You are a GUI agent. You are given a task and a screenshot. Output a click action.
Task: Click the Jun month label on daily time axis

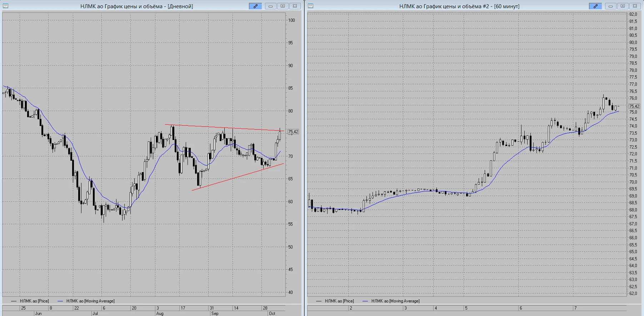pyautogui.click(x=38, y=314)
